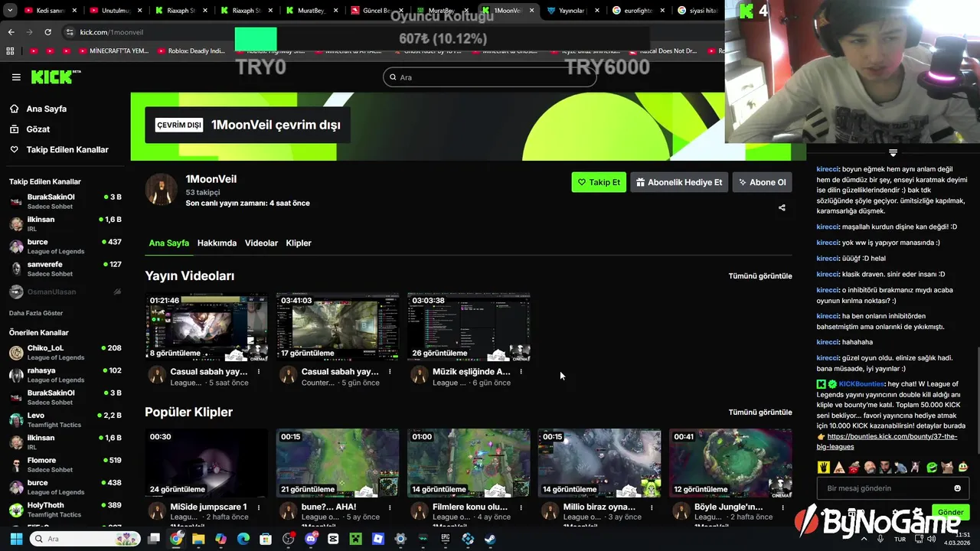Screen dimensions: 980x551
Task: Open options menu for MiSide jumpscare clip
Action: click(x=259, y=507)
